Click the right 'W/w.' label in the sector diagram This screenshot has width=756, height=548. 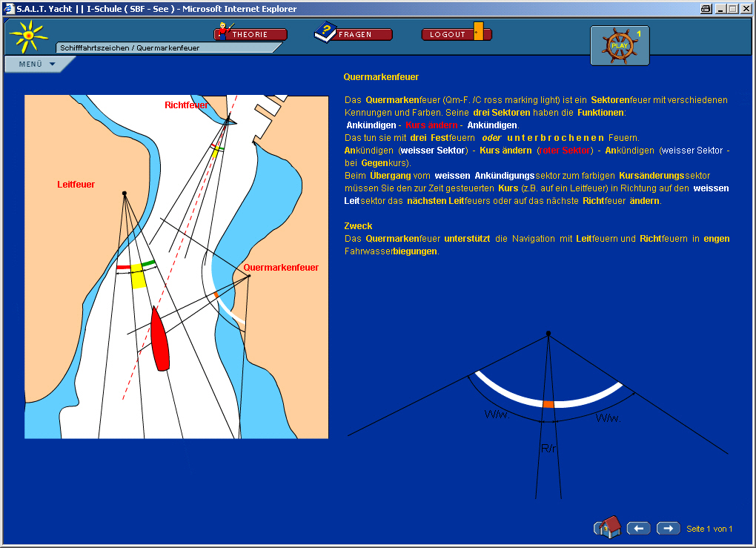pyautogui.click(x=608, y=417)
